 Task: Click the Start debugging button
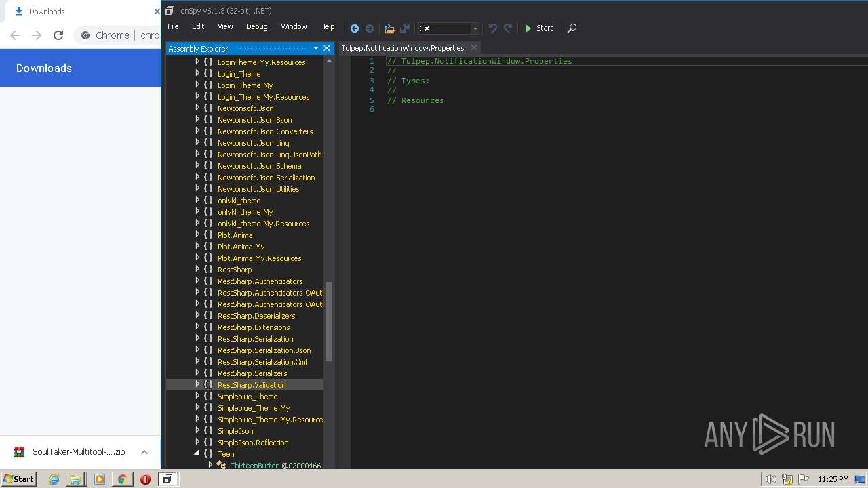(x=539, y=28)
